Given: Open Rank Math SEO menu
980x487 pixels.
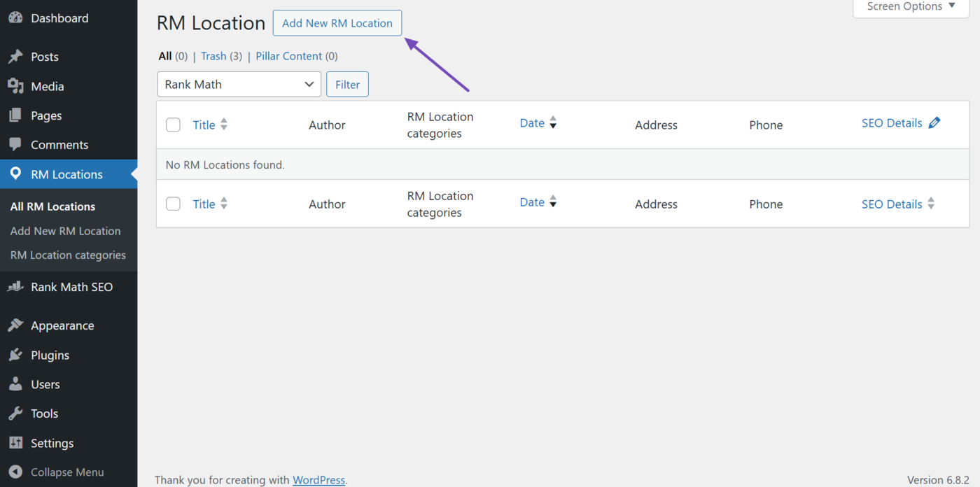Looking at the screenshot, I should point(69,287).
